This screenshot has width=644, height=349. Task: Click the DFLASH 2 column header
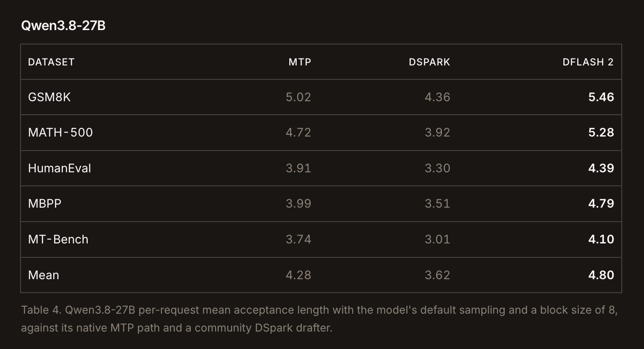tap(588, 62)
